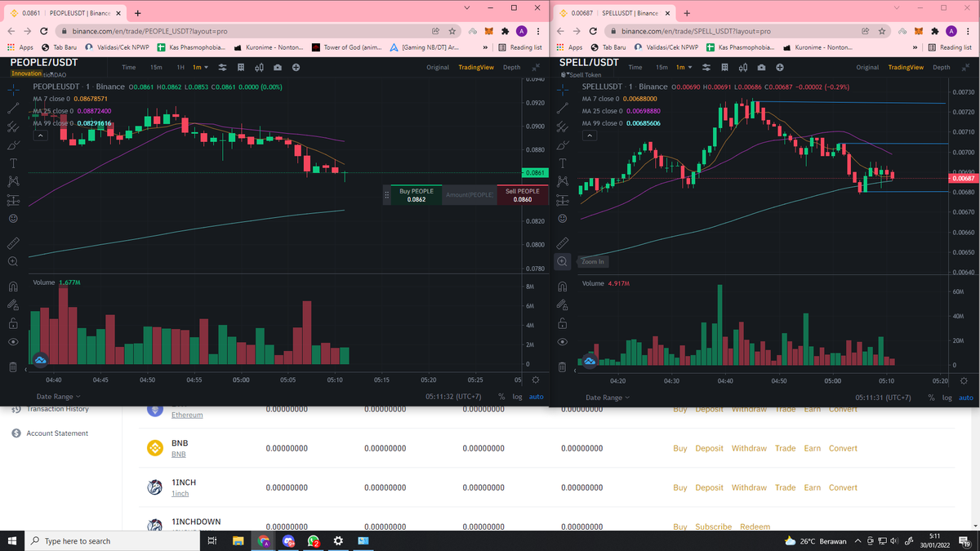Image resolution: width=980 pixels, height=551 pixels.
Task: Select 15m interval in PEOPLE chart
Action: [156, 67]
